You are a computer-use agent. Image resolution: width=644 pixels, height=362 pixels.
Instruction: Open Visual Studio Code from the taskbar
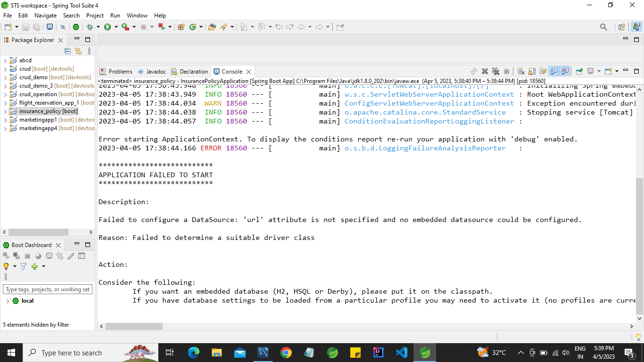[401, 353]
